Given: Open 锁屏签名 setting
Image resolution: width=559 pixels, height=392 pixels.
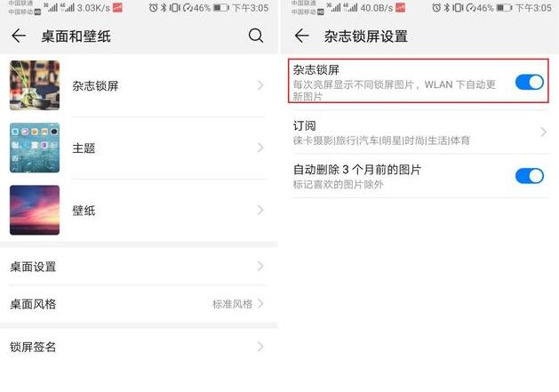Looking at the screenshot, I should point(137,347).
